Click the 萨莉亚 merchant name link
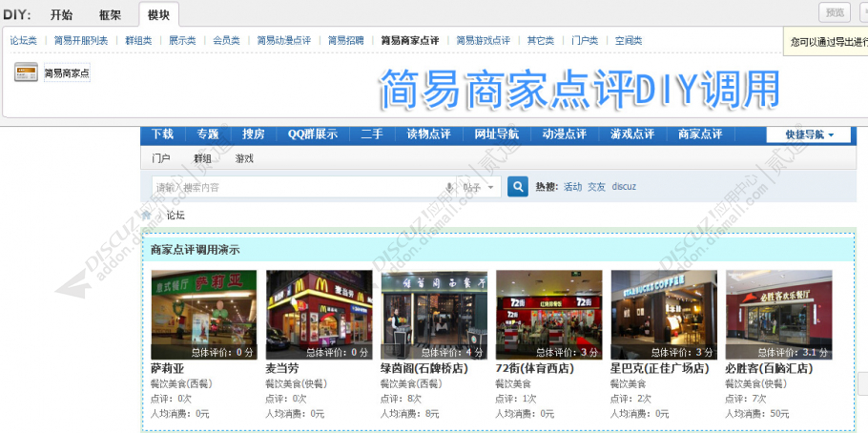Screen dimensions: 868x433 coord(167,368)
